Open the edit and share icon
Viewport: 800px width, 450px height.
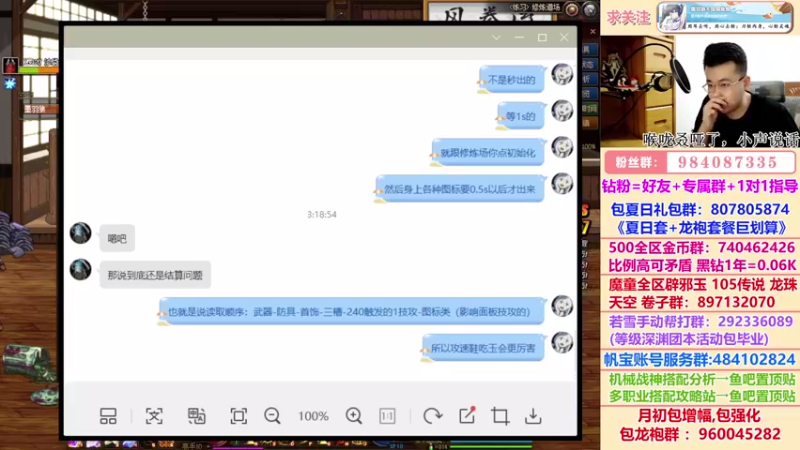(467, 415)
